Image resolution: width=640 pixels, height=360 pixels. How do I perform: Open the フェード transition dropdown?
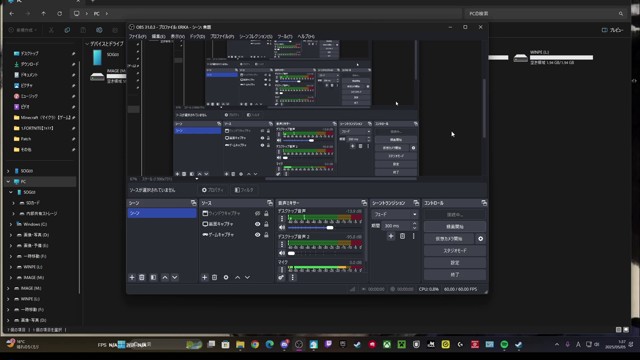(395, 214)
